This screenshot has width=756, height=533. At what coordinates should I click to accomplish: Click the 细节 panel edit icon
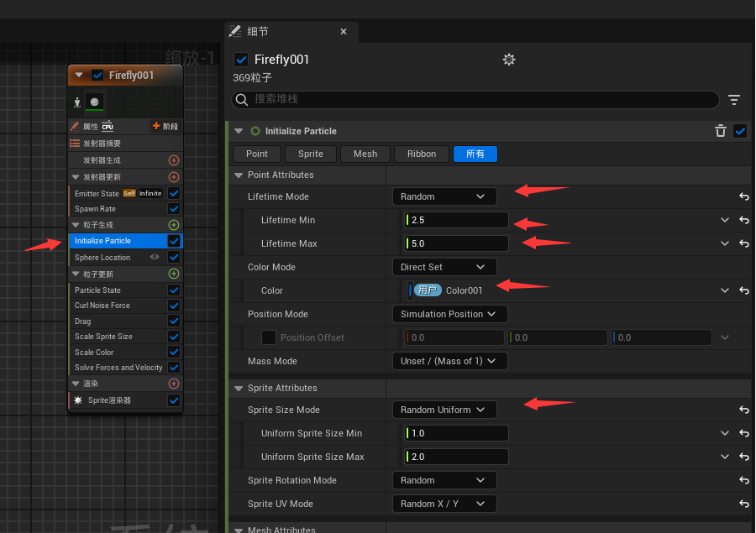click(x=235, y=31)
